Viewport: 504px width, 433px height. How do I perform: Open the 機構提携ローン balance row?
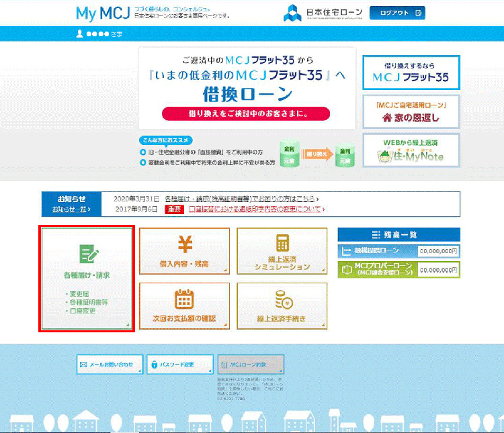[x=399, y=251]
